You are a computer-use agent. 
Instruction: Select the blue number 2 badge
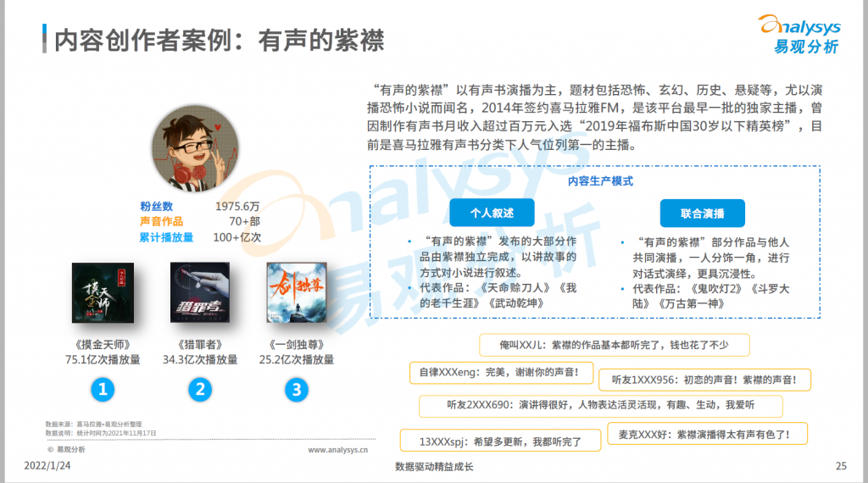coord(200,390)
